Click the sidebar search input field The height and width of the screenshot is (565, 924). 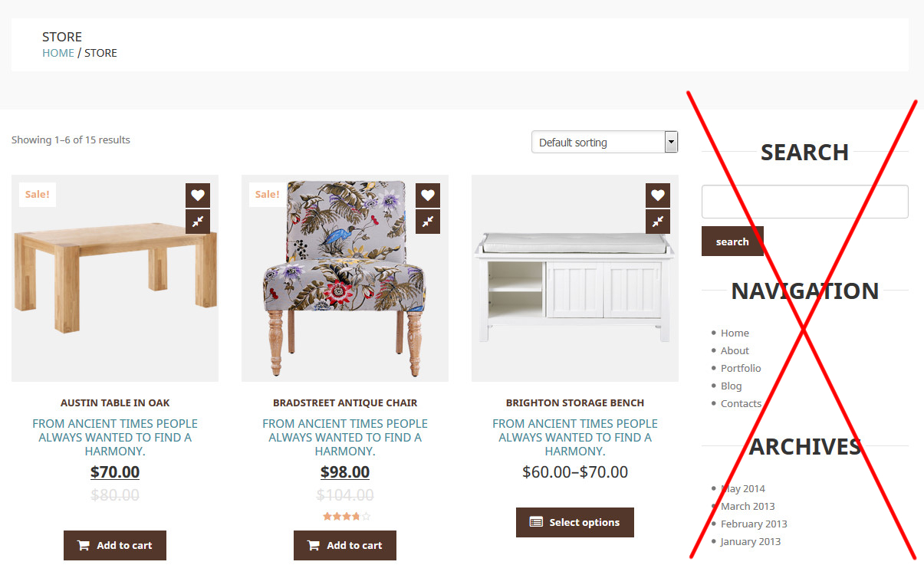point(805,202)
